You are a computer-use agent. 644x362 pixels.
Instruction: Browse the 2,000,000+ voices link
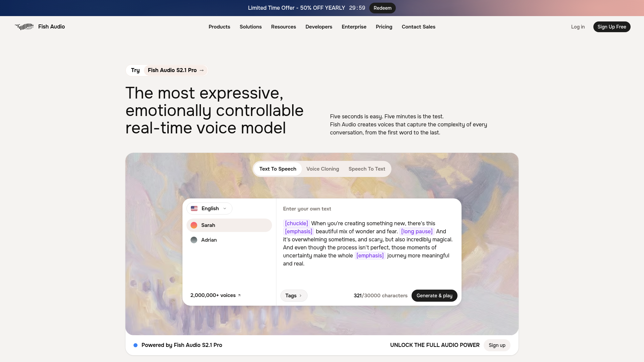tap(215, 295)
